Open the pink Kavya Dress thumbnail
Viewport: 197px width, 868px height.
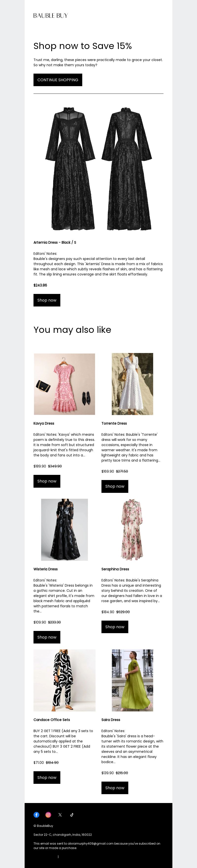[x=65, y=384]
